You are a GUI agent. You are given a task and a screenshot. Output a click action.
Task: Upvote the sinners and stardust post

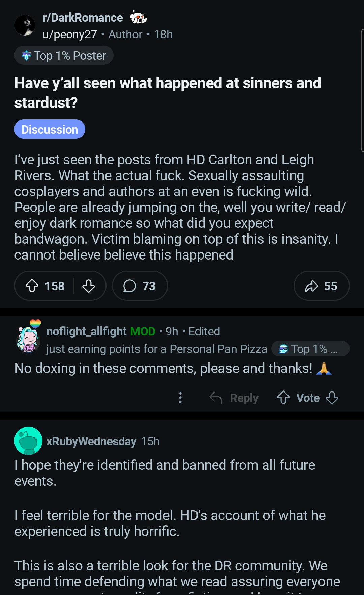tap(32, 286)
